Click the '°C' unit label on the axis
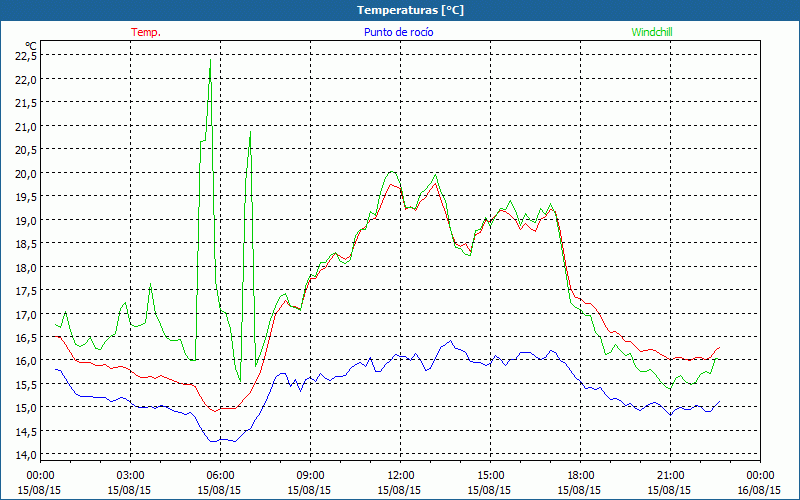Viewport: 800px width, 500px height. click(30, 45)
